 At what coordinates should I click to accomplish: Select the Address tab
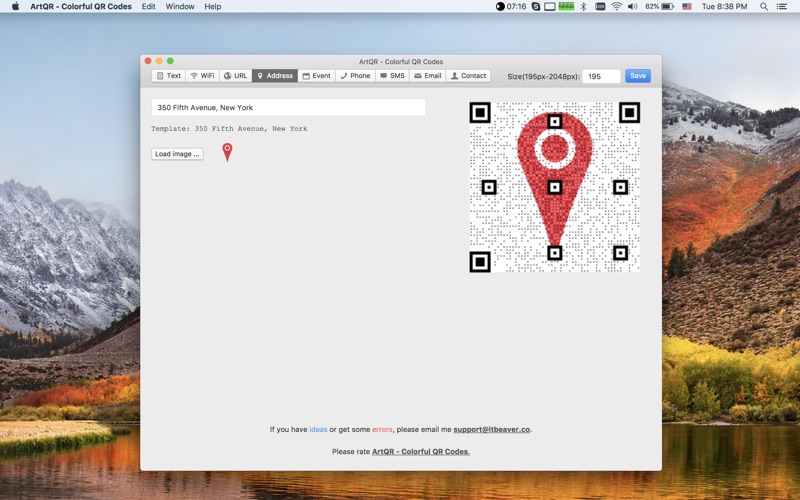[275, 76]
